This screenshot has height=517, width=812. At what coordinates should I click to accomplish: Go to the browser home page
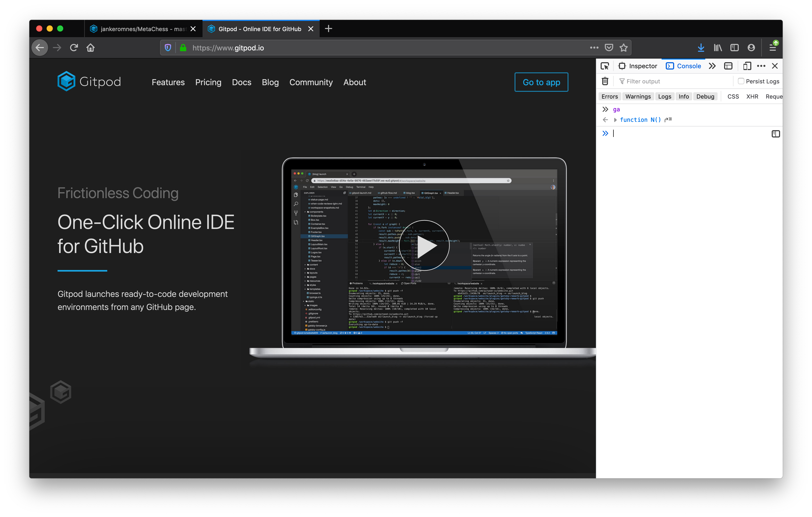[90, 48]
